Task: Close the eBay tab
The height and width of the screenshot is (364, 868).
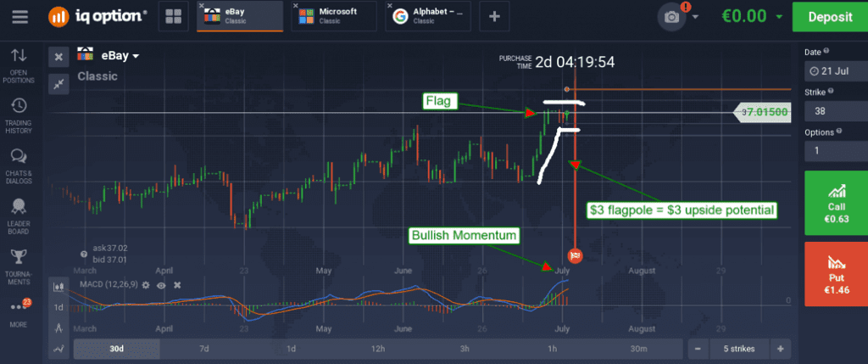Action: click(202, 6)
